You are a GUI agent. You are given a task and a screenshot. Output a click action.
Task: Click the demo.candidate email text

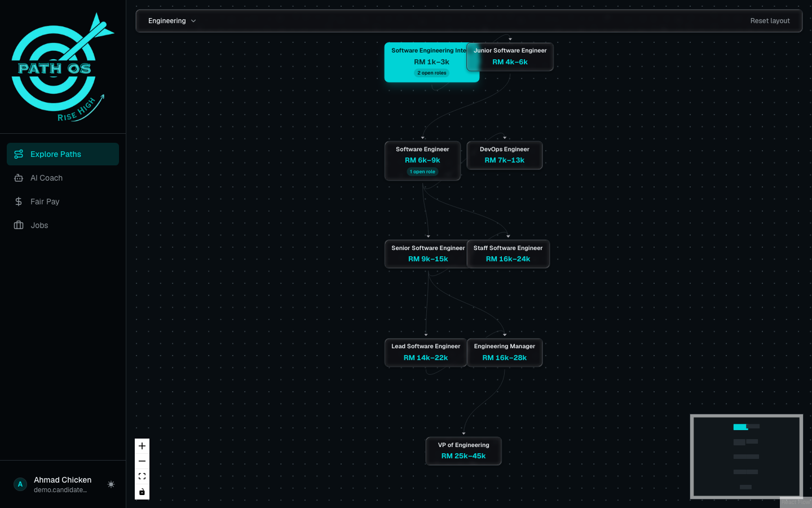60,490
